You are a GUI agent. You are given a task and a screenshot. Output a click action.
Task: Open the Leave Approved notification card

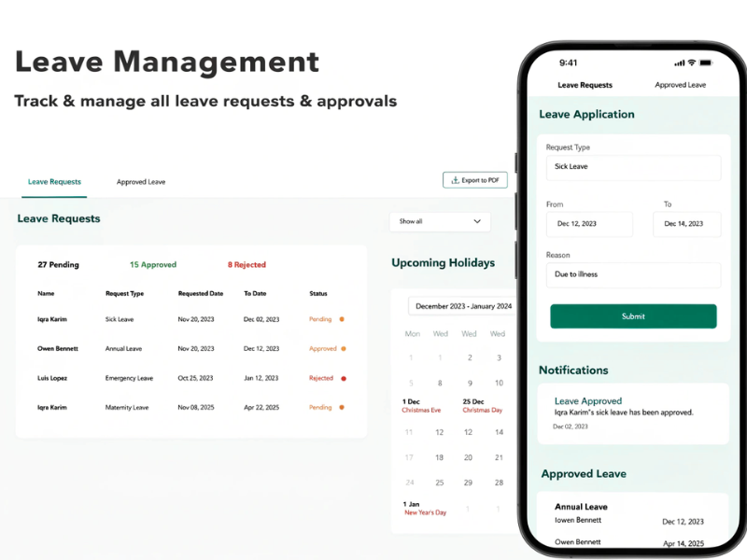tap(632, 413)
